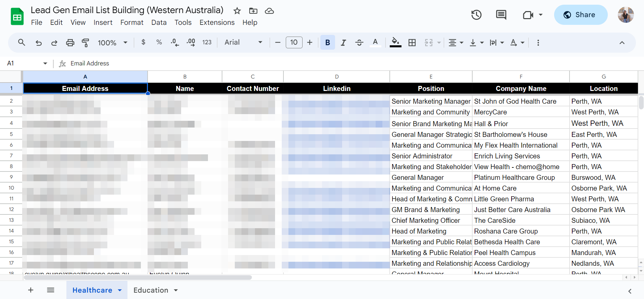Viewport: 644px width, 299px height.
Task: Click the formula bar input
Action: point(356,63)
